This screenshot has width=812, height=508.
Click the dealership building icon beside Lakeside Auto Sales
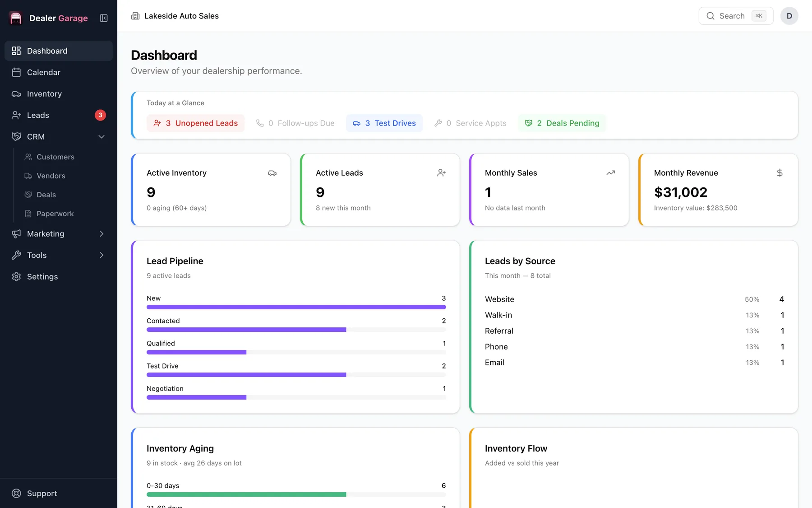pos(135,16)
